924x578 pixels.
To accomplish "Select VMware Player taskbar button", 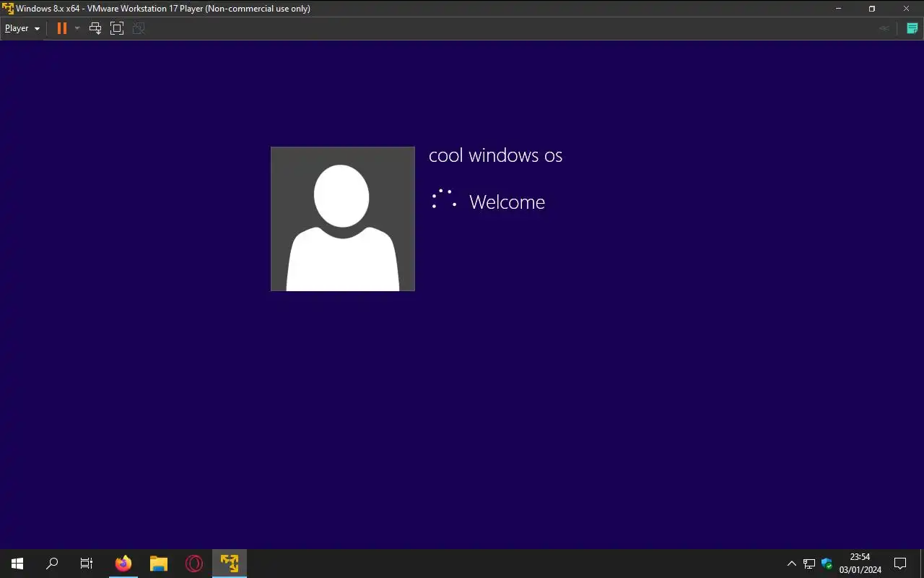I will coord(230,564).
